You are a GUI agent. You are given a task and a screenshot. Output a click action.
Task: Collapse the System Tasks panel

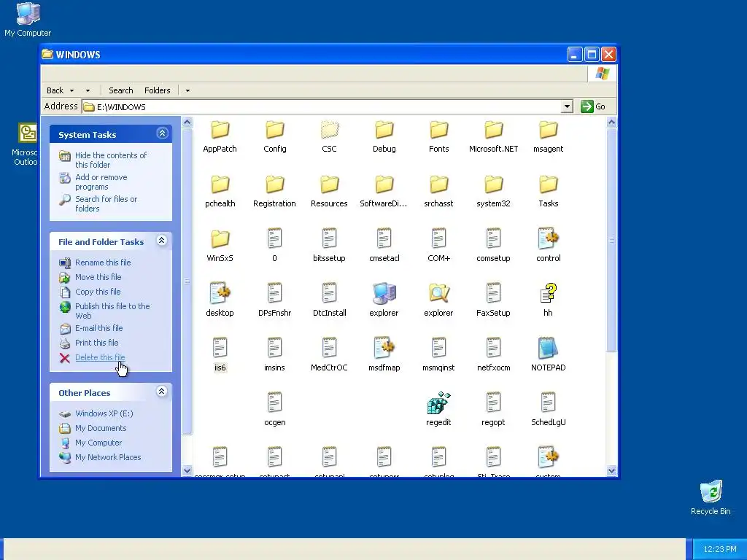(162, 133)
